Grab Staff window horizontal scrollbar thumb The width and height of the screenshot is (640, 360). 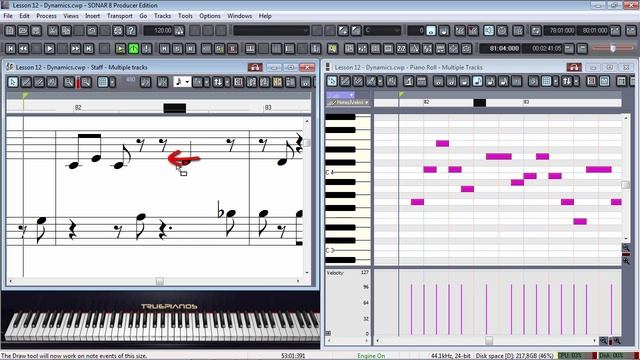160,281
